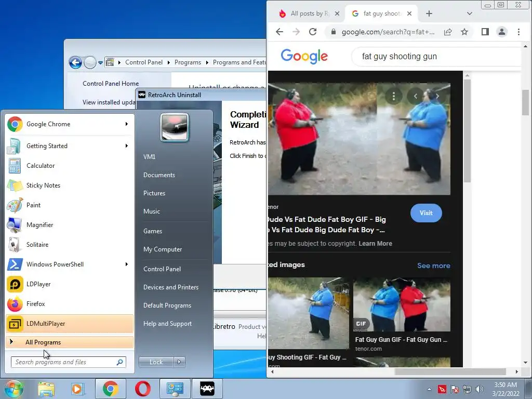Click Search programs and files box

[x=68, y=362]
